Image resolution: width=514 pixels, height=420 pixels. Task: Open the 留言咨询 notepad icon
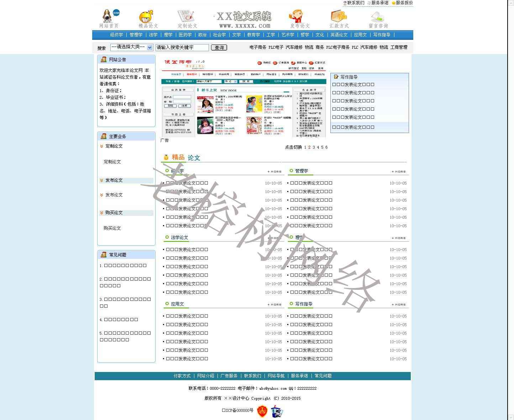pos(377,17)
